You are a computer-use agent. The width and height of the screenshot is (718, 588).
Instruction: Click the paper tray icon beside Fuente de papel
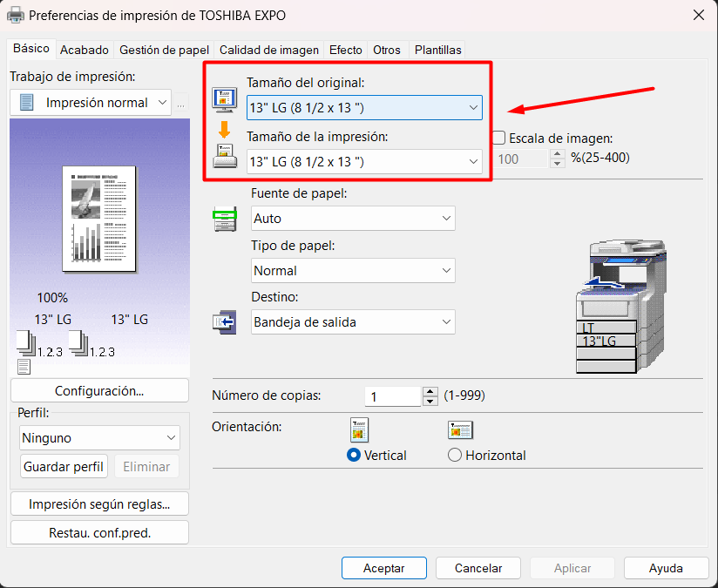(x=225, y=219)
